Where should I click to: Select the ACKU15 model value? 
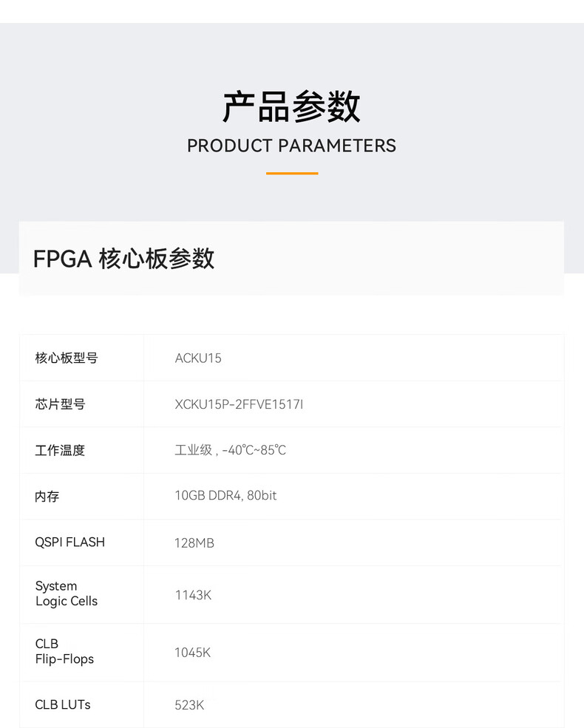198,358
